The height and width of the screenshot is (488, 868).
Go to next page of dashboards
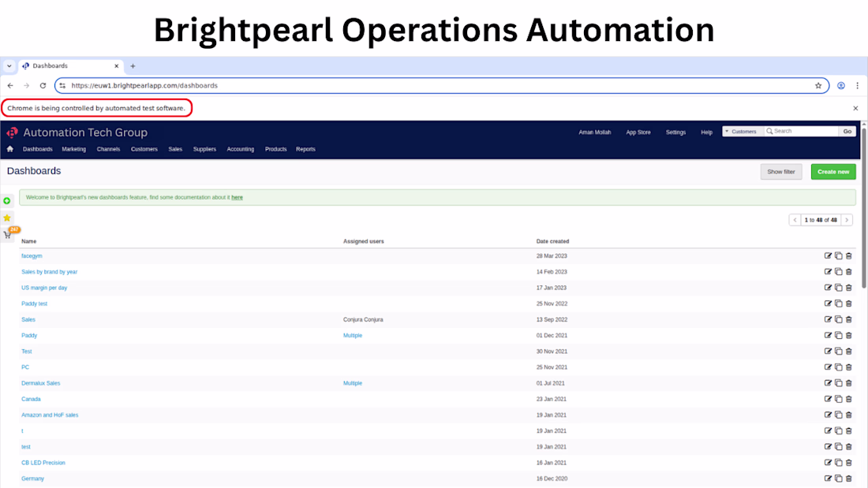[847, 220]
